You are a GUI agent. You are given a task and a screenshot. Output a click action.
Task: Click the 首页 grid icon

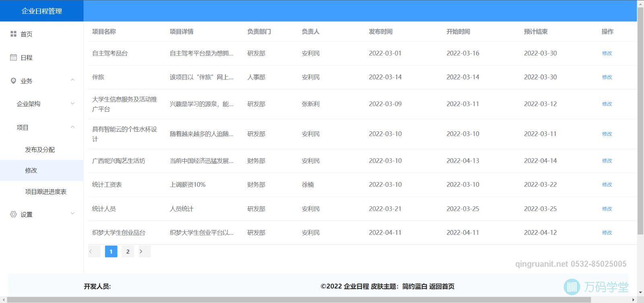tap(13, 34)
